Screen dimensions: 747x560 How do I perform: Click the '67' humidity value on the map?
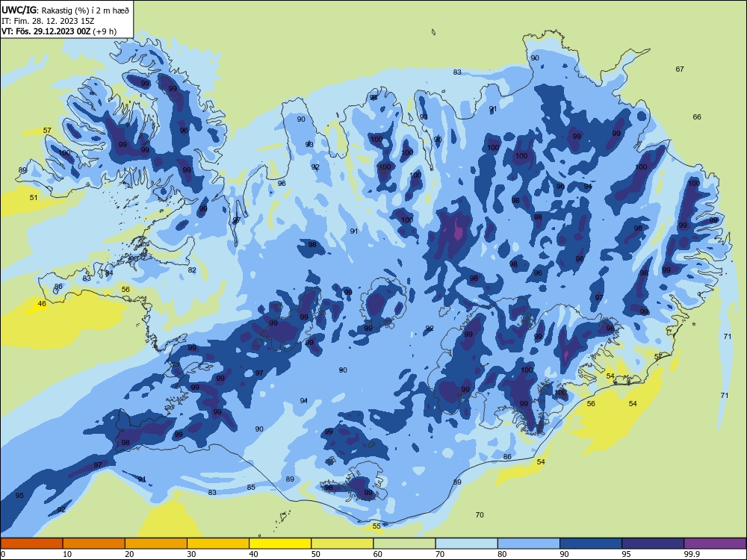tap(680, 69)
